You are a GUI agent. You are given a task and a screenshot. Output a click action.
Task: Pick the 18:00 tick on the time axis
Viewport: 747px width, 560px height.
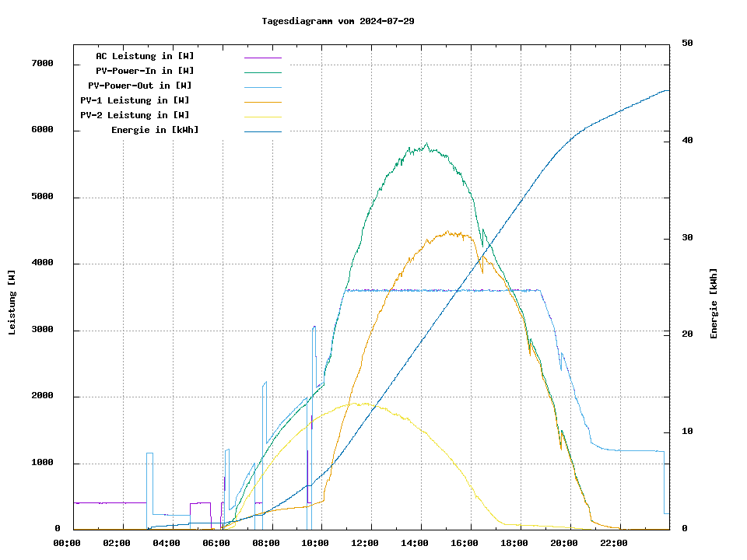pyautogui.click(x=514, y=543)
